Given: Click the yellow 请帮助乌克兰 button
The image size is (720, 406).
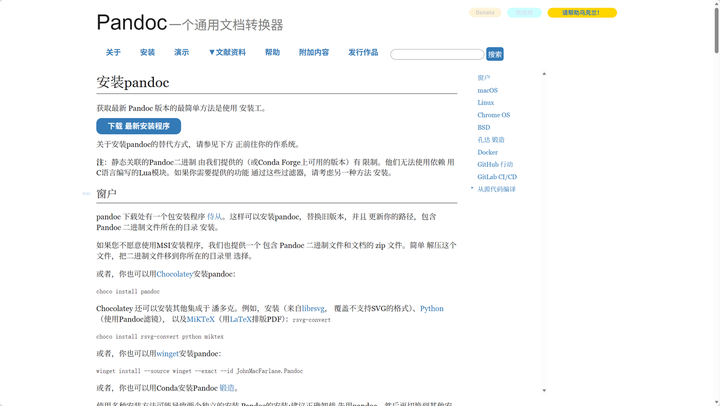Looking at the screenshot, I should pyautogui.click(x=582, y=13).
